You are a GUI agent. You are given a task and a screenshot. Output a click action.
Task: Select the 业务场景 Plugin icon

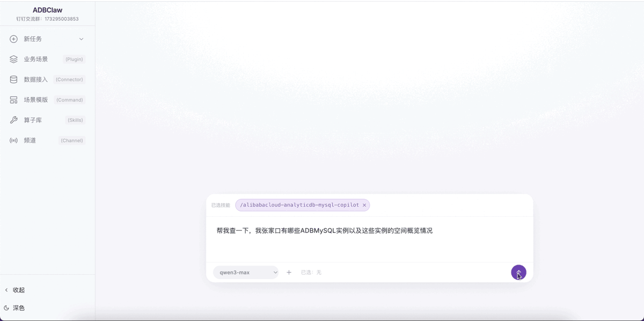point(13,59)
